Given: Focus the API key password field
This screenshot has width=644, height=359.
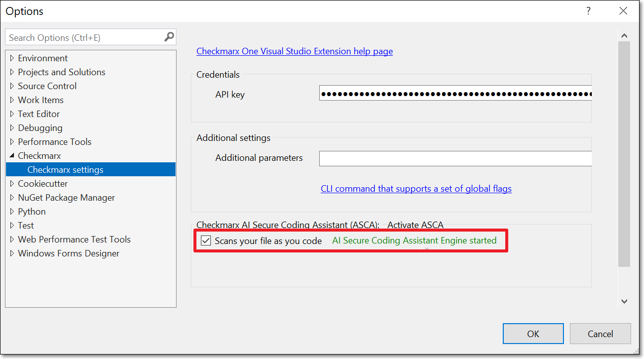Looking at the screenshot, I should (x=456, y=94).
